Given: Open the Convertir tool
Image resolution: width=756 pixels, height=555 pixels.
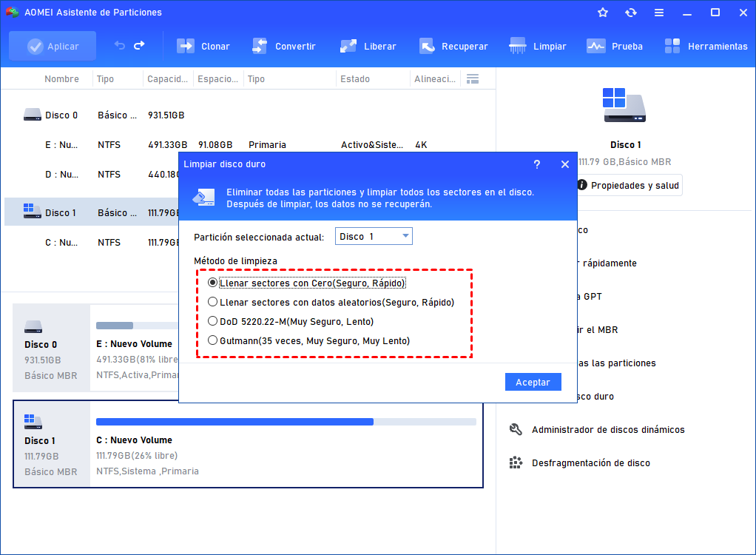Looking at the screenshot, I should (x=283, y=46).
